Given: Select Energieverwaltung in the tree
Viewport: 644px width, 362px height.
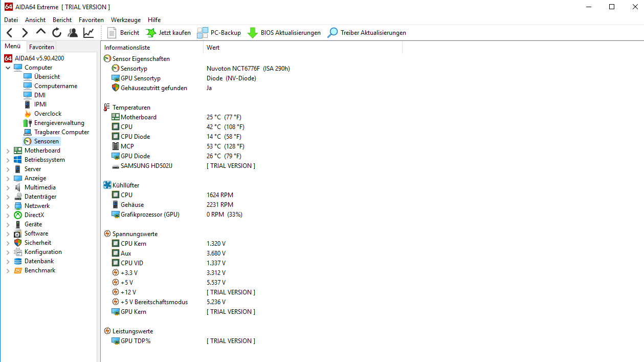Looking at the screenshot, I should [x=59, y=123].
